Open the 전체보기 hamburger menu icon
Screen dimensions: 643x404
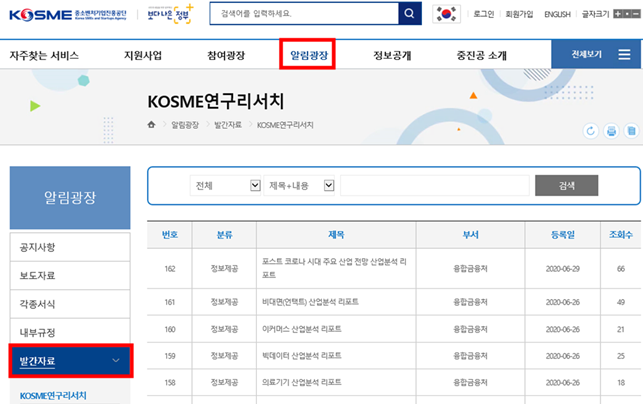click(623, 54)
